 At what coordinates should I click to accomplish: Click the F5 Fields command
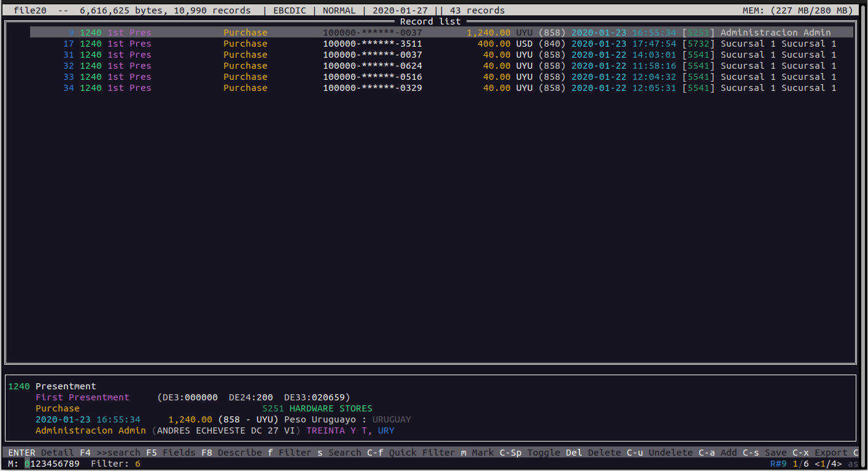pyautogui.click(x=171, y=453)
